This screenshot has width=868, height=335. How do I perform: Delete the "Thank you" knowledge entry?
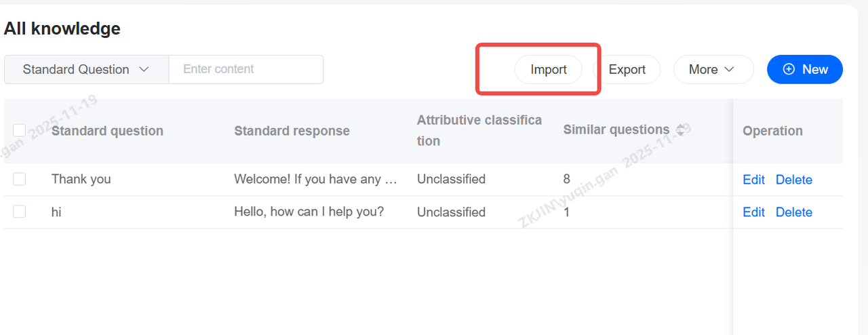pyautogui.click(x=793, y=180)
